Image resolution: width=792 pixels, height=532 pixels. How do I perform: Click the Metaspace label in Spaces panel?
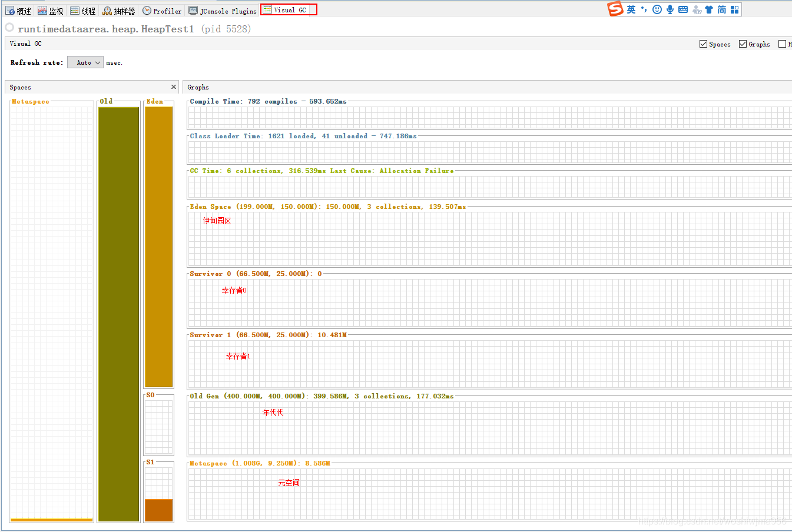(x=31, y=101)
